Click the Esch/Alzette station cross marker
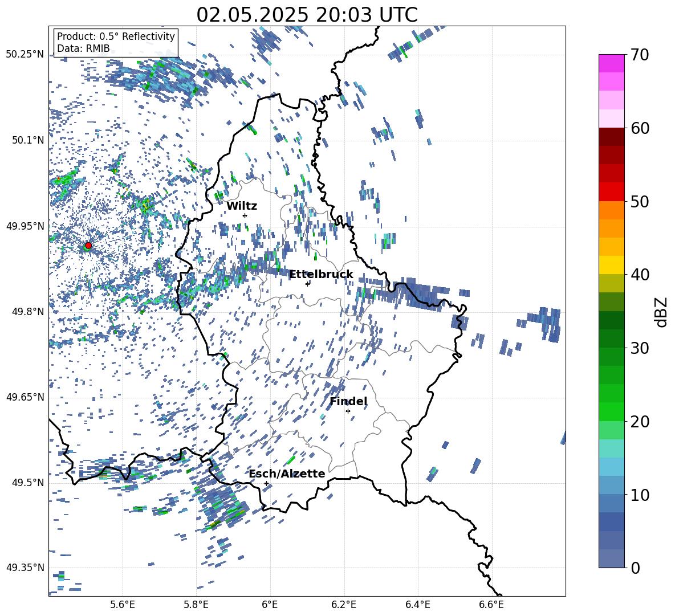 266,483
